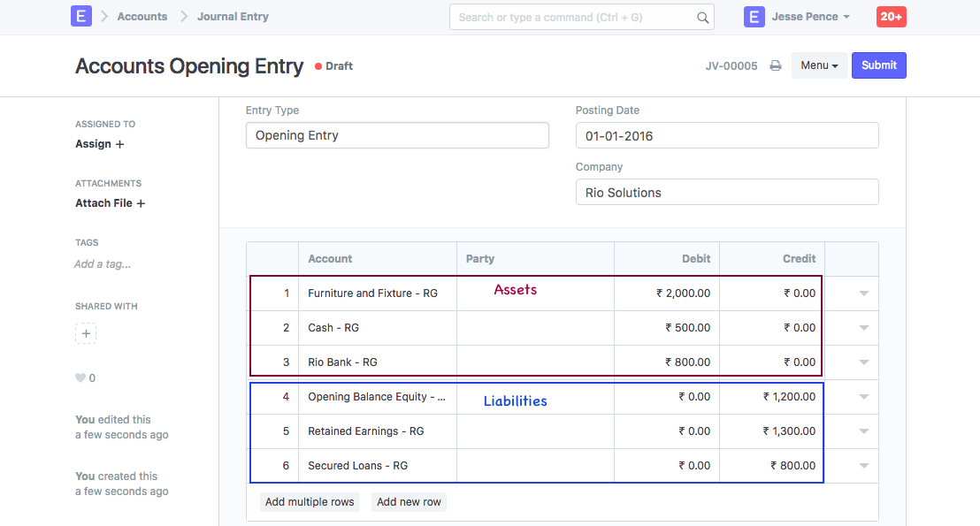980x526 pixels.
Task: Go to Journal Entry breadcrumb
Action: pos(233,17)
